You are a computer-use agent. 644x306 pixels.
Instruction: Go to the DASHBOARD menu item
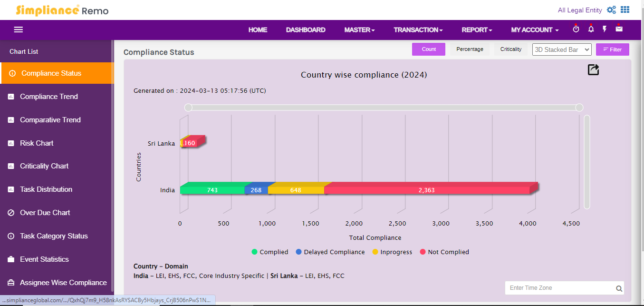coord(306,30)
